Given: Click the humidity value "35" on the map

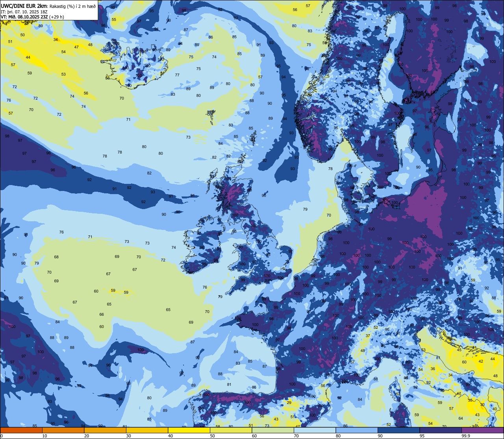Looking at the screenshot, I should click(470, 400).
